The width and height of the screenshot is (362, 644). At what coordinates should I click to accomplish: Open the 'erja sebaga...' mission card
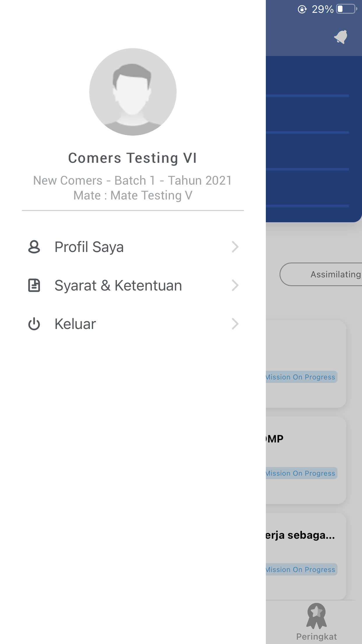tap(306, 556)
